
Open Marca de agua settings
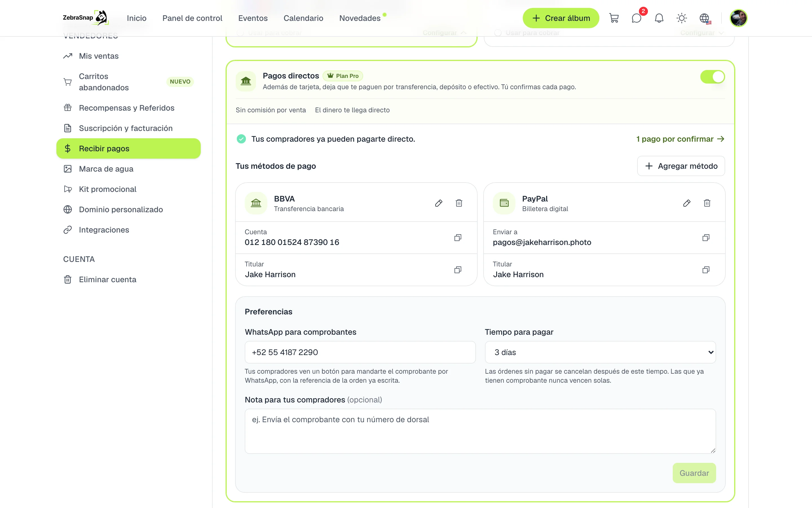(x=129, y=169)
